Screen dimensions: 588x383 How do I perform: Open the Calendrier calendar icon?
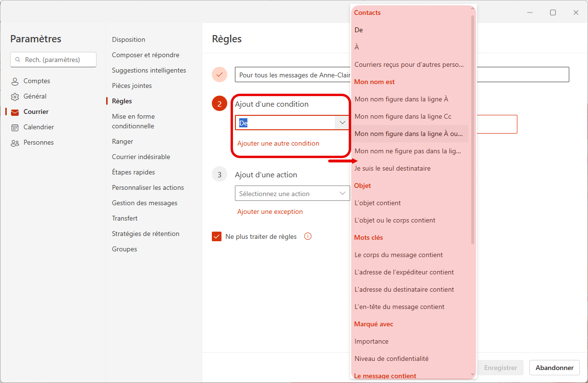(x=15, y=127)
